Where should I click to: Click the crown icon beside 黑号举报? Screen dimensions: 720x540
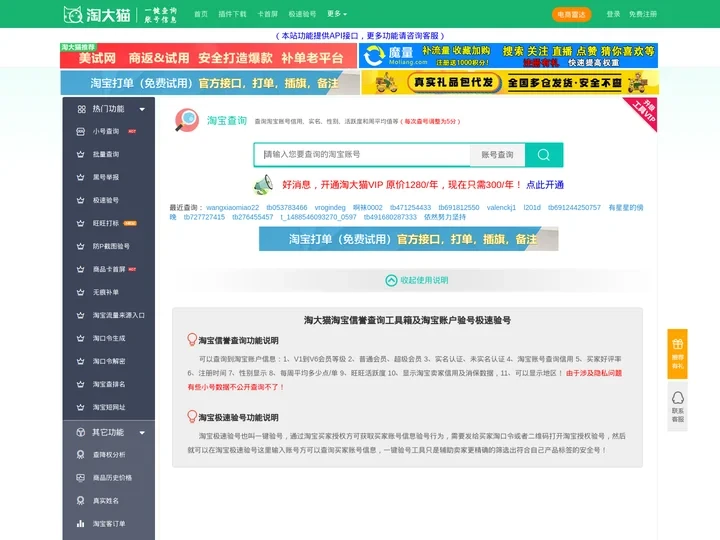[x=80, y=177]
